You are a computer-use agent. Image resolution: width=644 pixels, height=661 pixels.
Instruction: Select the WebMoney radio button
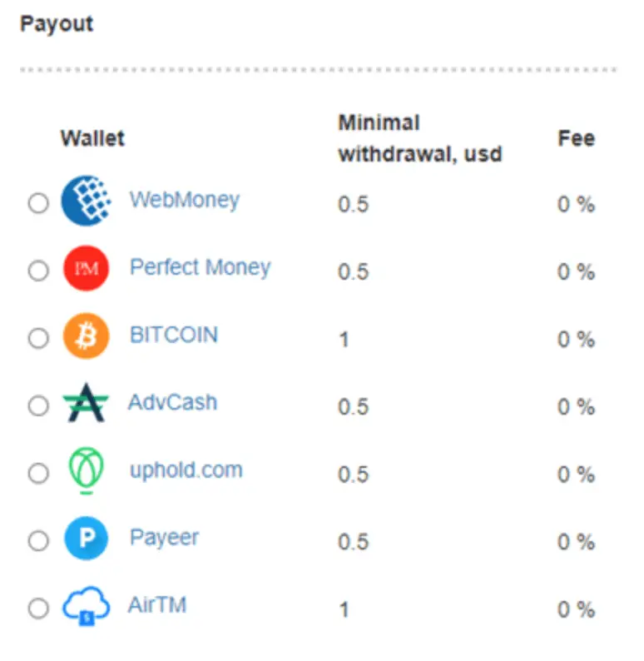point(38,203)
